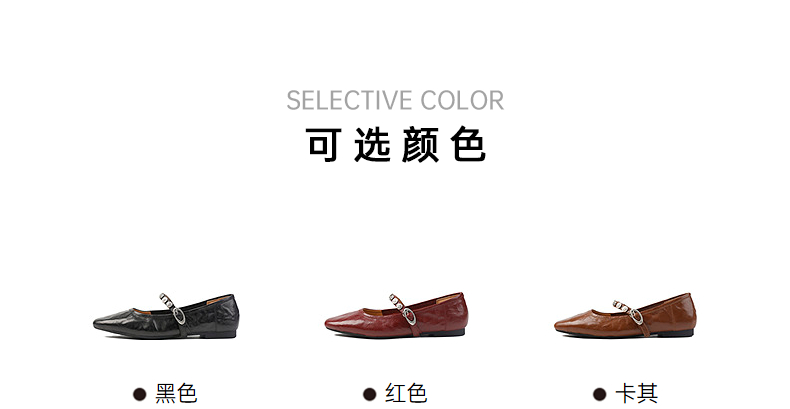The height and width of the screenshot is (409, 790).
Task: Click the 卡其 color label
Action: (636, 393)
